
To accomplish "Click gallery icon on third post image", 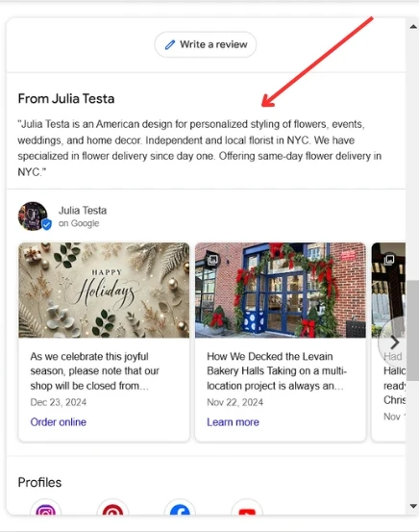I will pyautogui.click(x=389, y=260).
